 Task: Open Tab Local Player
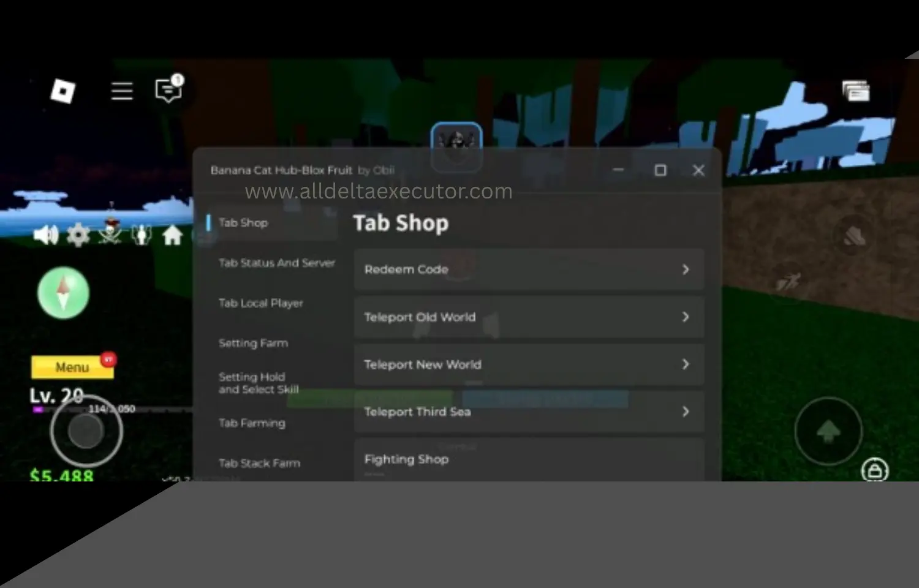[x=261, y=303]
